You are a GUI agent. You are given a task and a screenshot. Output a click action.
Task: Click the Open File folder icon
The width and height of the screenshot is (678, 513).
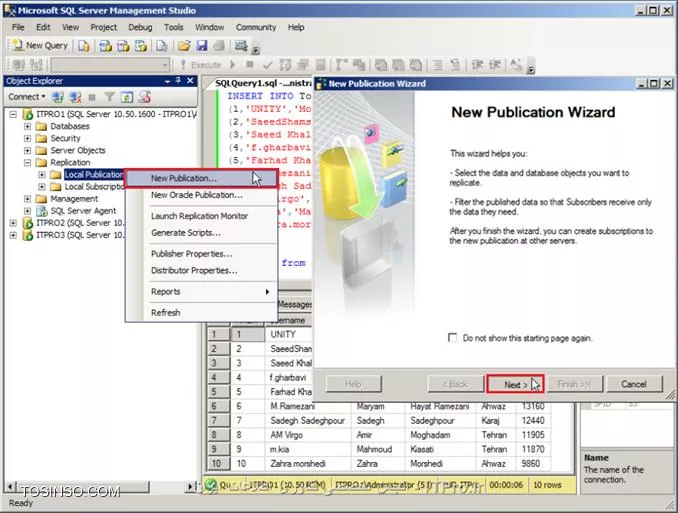point(184,45)
